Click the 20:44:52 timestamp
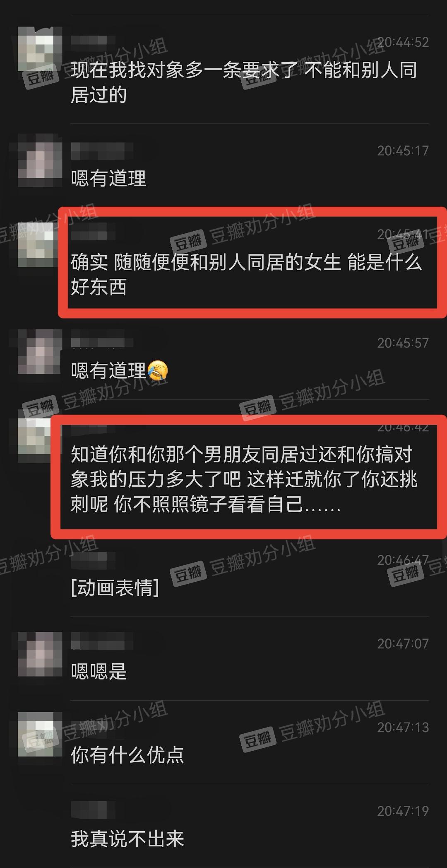 (403, 42)
